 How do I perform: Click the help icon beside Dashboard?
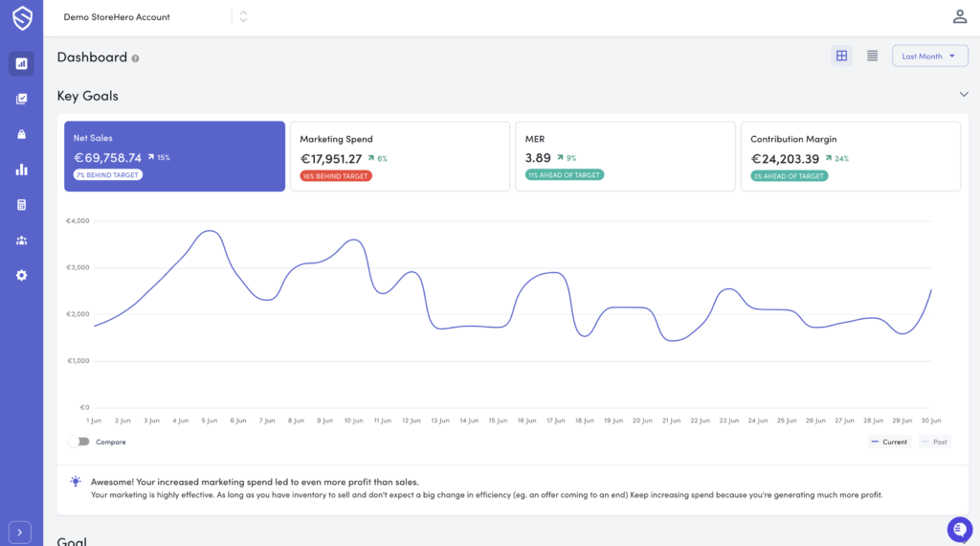[x=136, y=58]
